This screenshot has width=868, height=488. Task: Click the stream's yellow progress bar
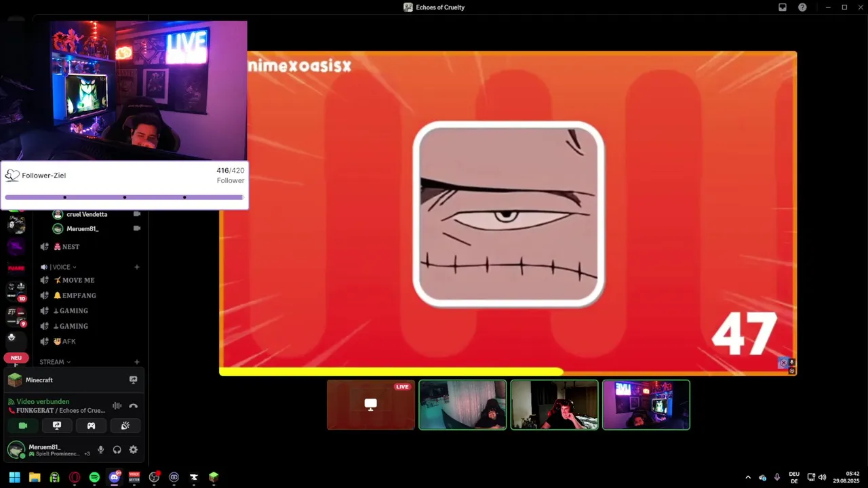[x=391, y=371]
